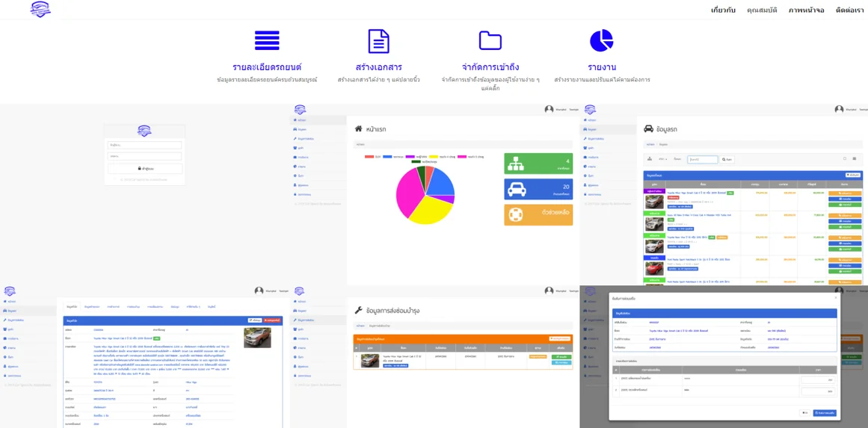Image resolution: width=868 pixels, height=428 pixels.
Task: Open the Toyota Hilux Vigo thumbnail in ข้อมูลรถ
Action: [653, 201]
